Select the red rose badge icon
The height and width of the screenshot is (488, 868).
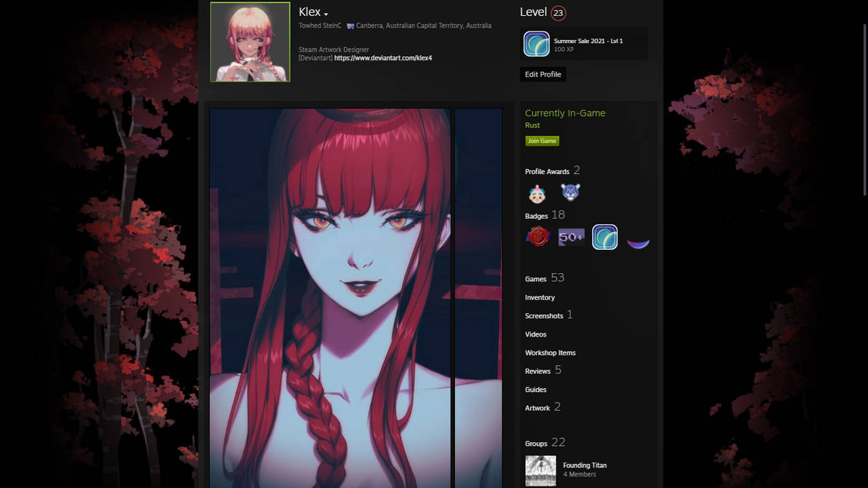538,237
